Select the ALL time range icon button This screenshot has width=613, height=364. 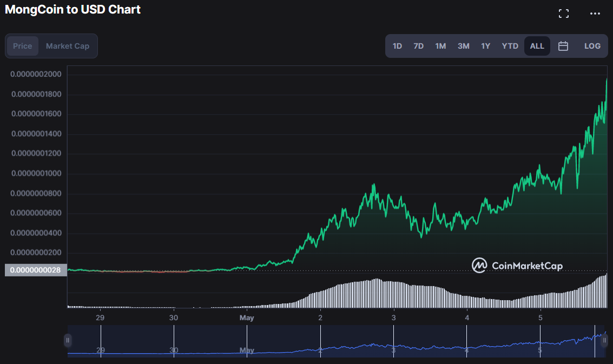coord(537,46)
